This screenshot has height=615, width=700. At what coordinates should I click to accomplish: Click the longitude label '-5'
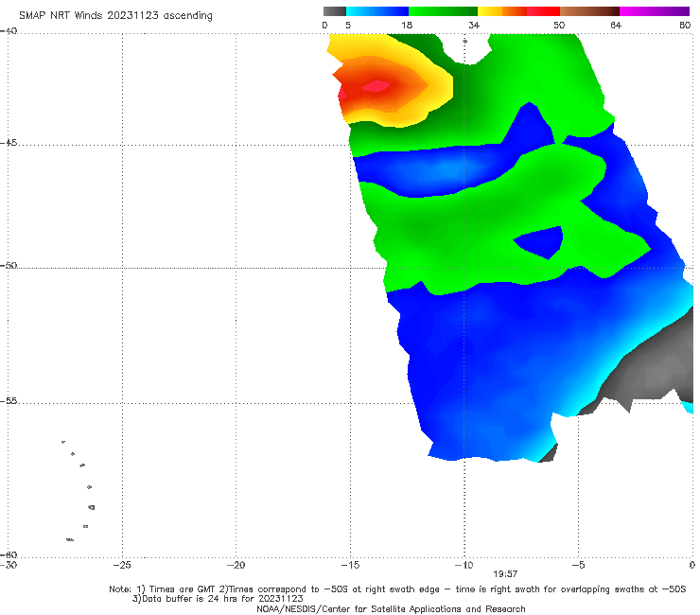pos(578,565)
